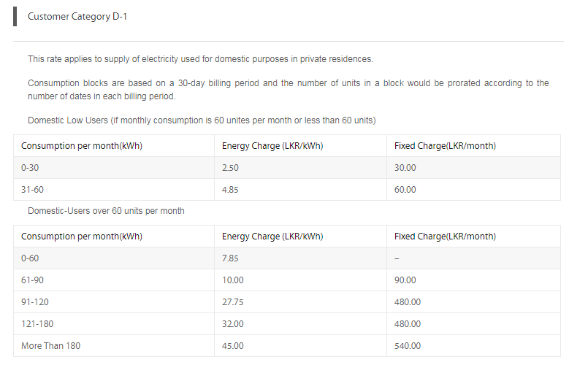The height and width of the screenshot is (392, 569).
Task: Select the 0-60 consumption row cell
Action: [x=114, y=258]
